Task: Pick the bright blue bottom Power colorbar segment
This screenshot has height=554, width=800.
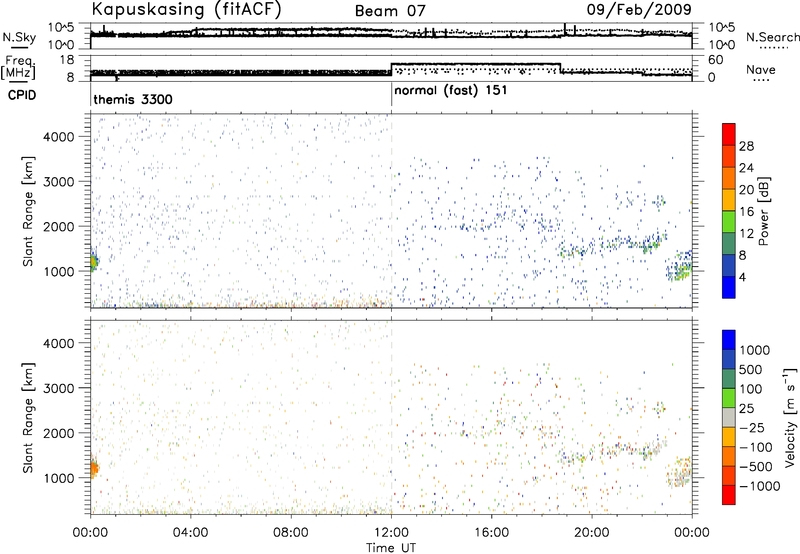Action: pyautogui.click(x=729, y=287)
